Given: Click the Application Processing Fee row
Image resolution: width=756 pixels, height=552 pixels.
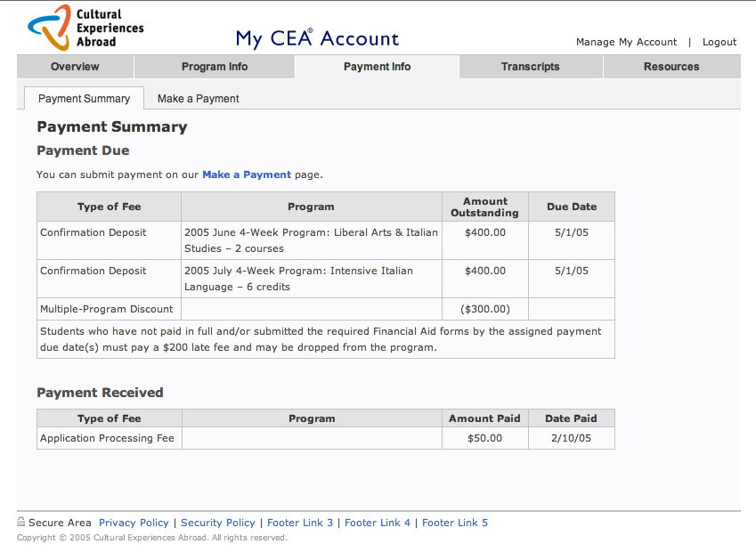Looking at the screenshot, I should coord(108,438).
